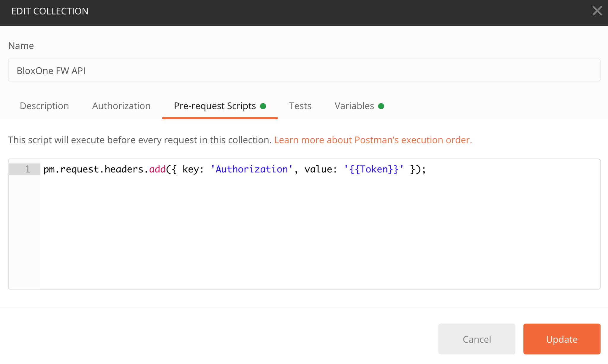Select the Pre-request Scripts tab
608x364 pixels.
point(214,106)
